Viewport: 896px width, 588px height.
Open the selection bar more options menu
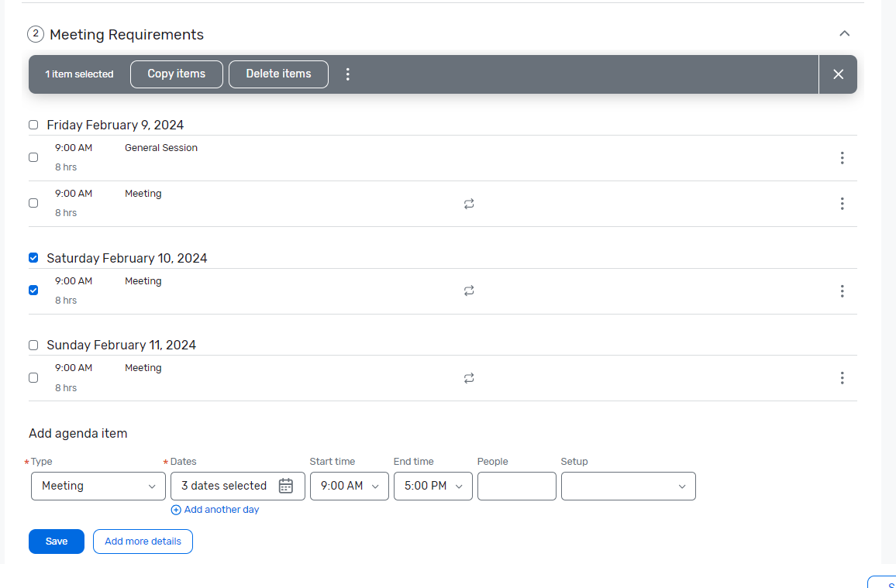(348, 74)
